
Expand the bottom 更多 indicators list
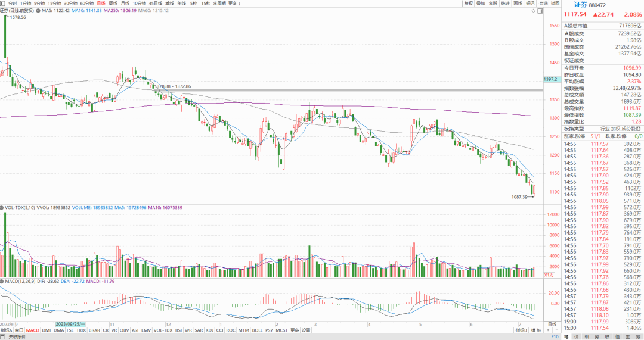(295, 330)
